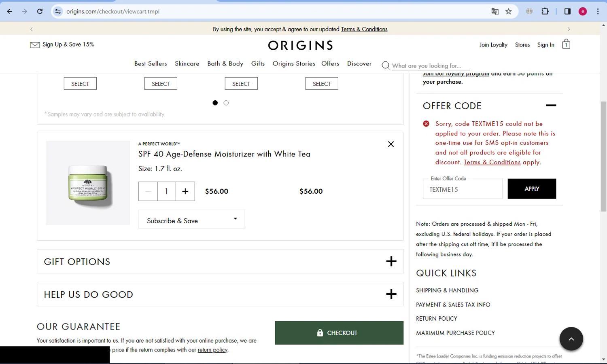Open Offers menu

click(x=330, y=63)
